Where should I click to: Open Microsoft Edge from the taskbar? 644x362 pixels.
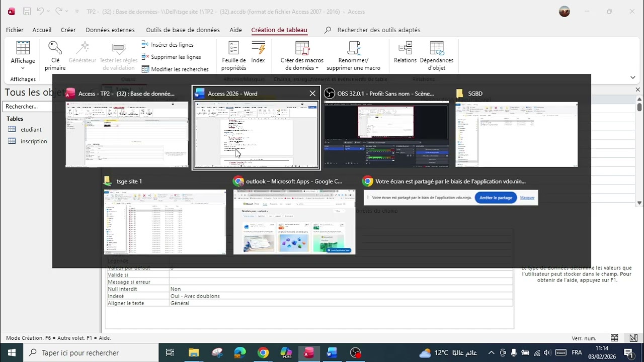click(x=240, y=353)
